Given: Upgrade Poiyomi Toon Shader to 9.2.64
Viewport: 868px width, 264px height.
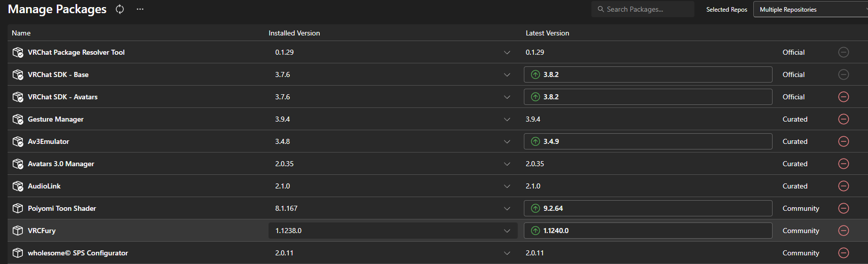Looking at the screenshot, I should [648, 208].
